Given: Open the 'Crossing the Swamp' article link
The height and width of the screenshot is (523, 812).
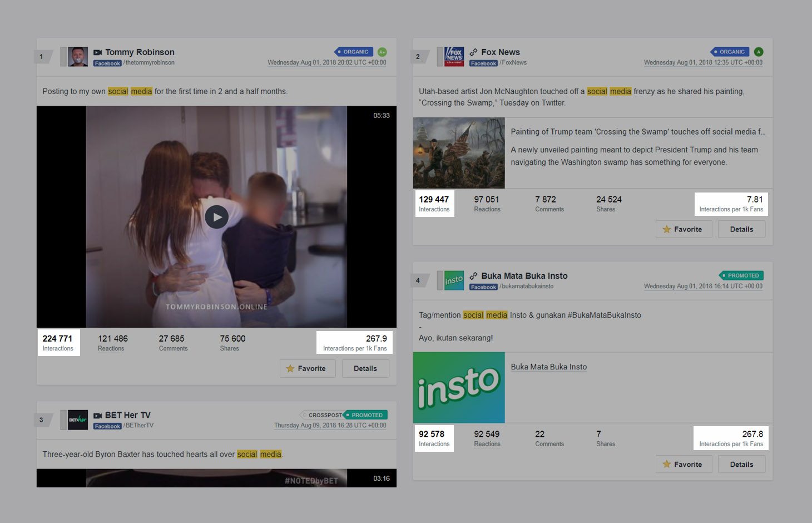Looking at the screenshot, I should point(637,132).
